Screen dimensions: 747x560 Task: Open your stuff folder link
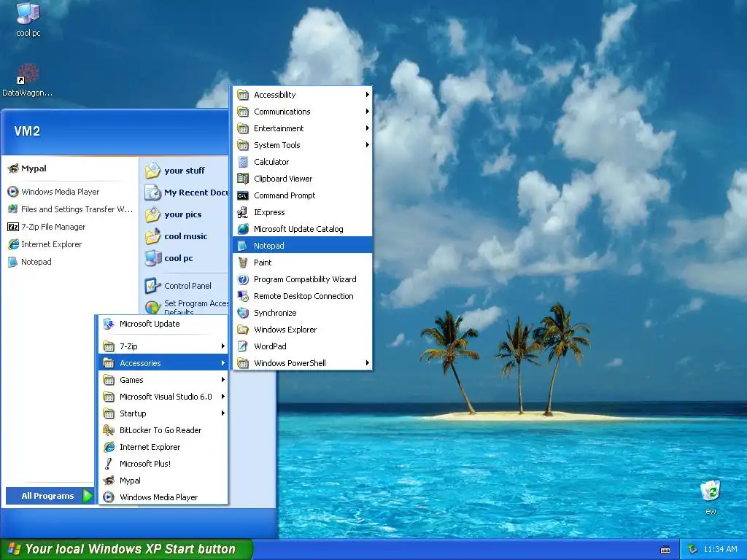(x=186, y=171)
